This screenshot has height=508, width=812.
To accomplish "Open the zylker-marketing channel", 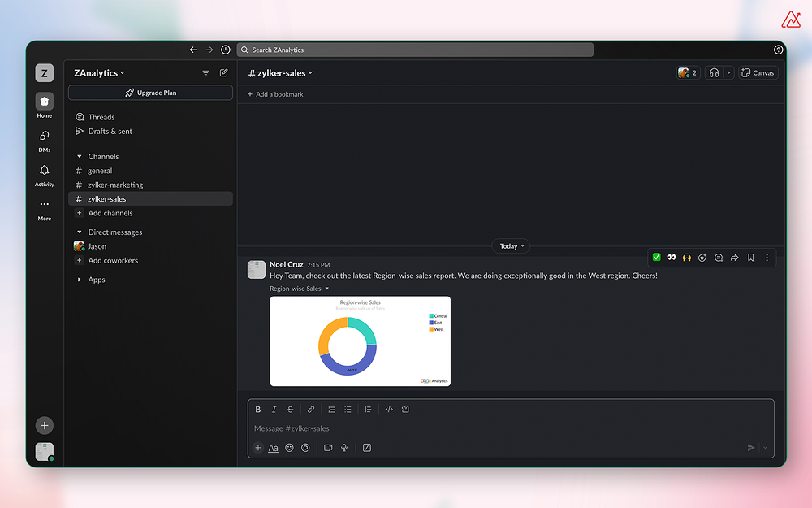I will [x=151, y=185].
